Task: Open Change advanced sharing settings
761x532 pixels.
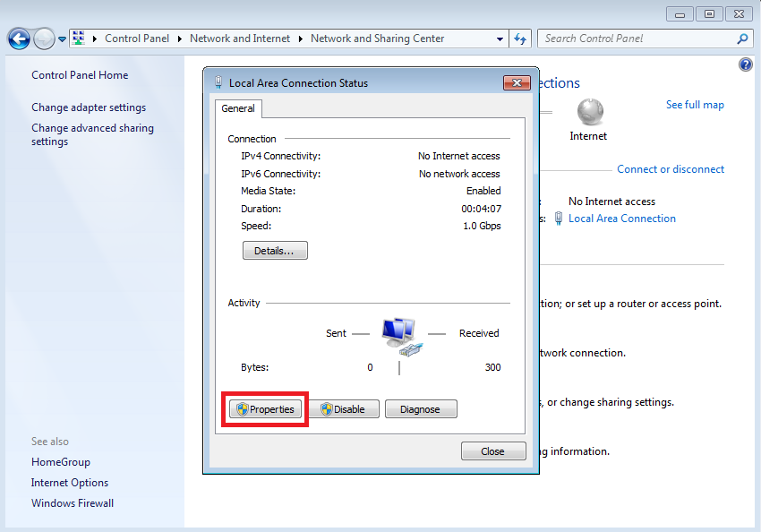Action: tap(93, 134)
